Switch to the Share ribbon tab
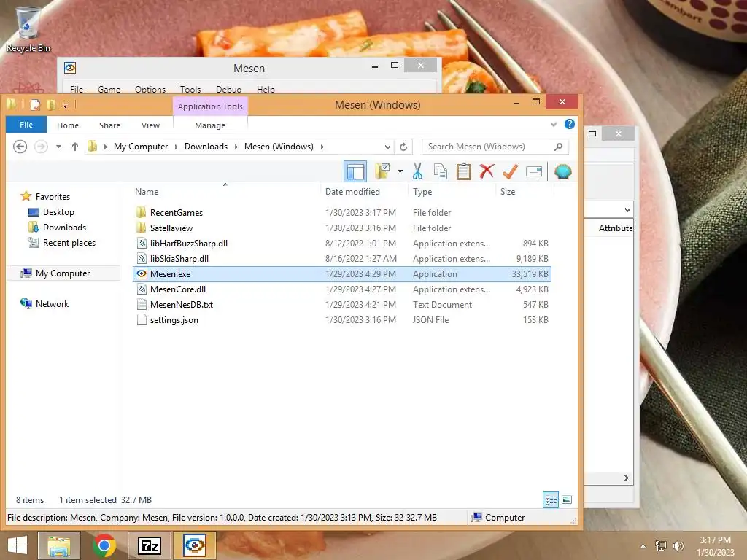The height and width of the screenshot is (560, 747). [109, 125]
